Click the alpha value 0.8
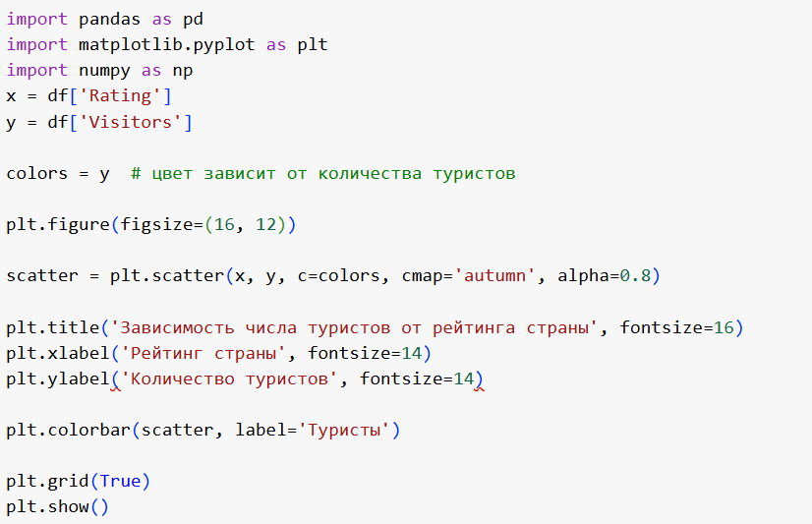 coord(635,275)
